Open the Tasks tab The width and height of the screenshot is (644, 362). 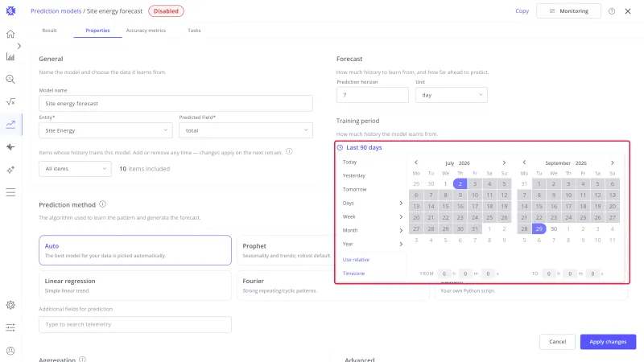194,31
